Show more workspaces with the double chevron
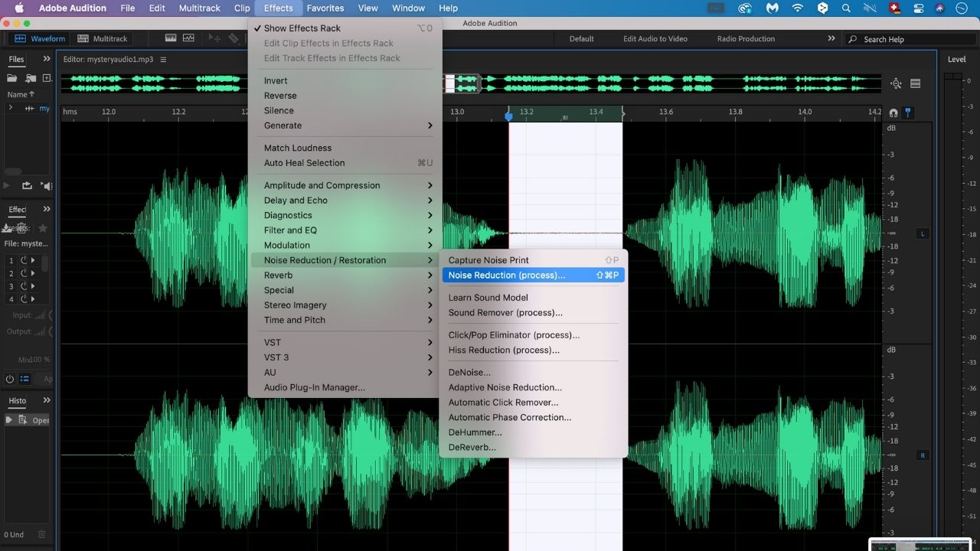Screen dimensions: 980x551 [x=831, y=38]
